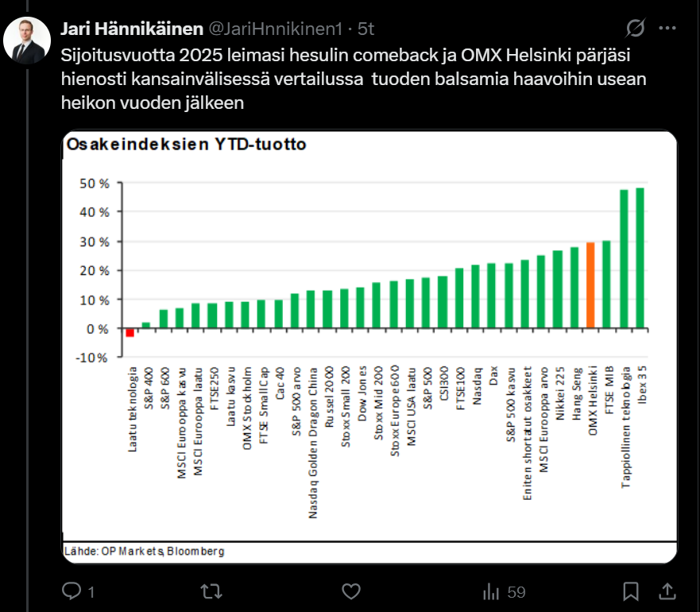
Task: Like the post with the heart icon
Action: click(x=351, y=591)
